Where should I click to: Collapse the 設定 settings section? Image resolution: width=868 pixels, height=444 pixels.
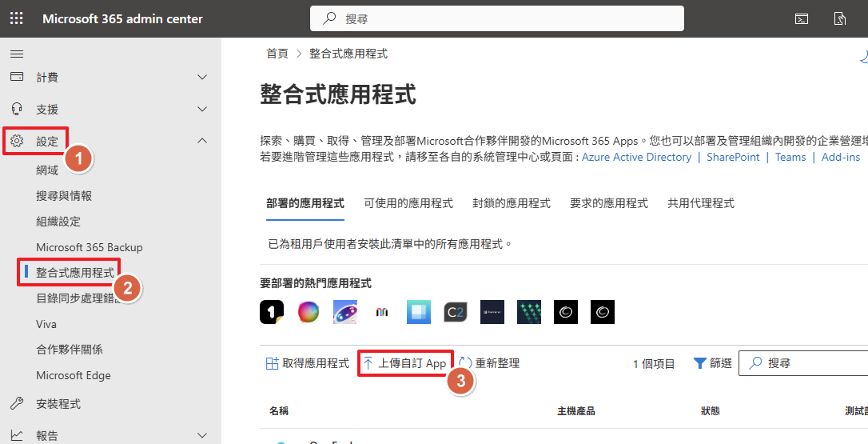(202, 141)
